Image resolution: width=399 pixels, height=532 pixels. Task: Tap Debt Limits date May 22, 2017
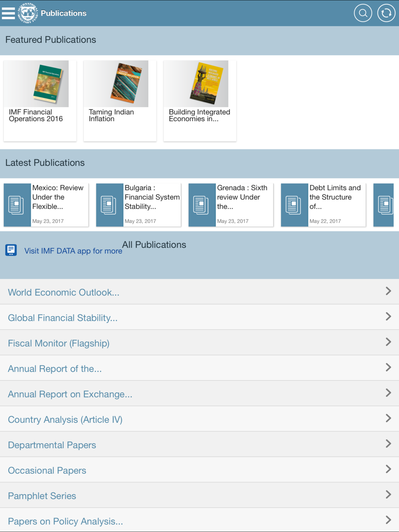[x=325, y=221]
